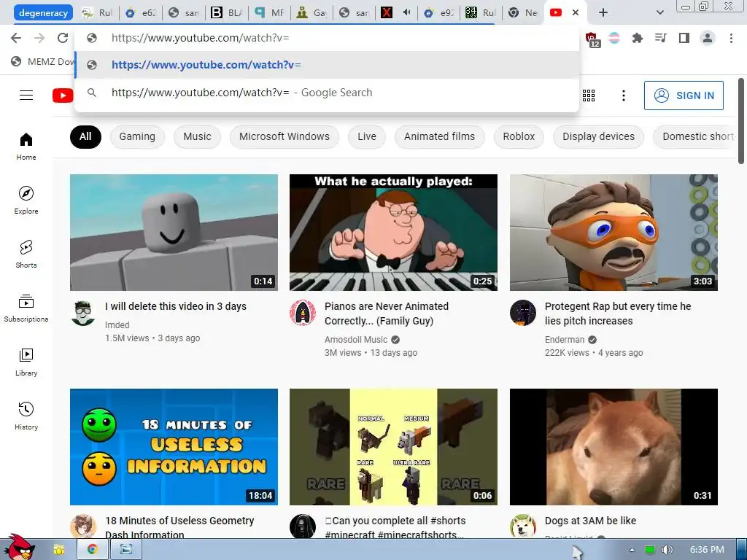Choose the Google Search suggestion row

[328, 93]
